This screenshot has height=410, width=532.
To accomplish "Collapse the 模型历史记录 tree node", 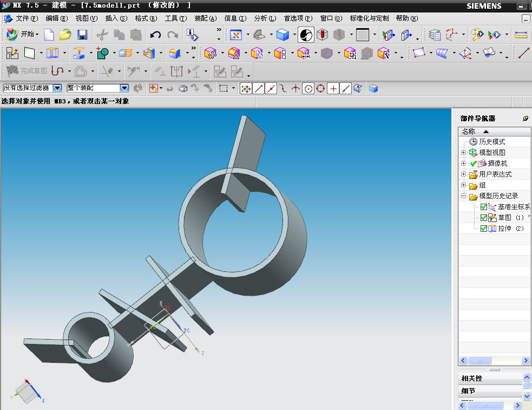I will pyautogui.click(x=463, y=196).
